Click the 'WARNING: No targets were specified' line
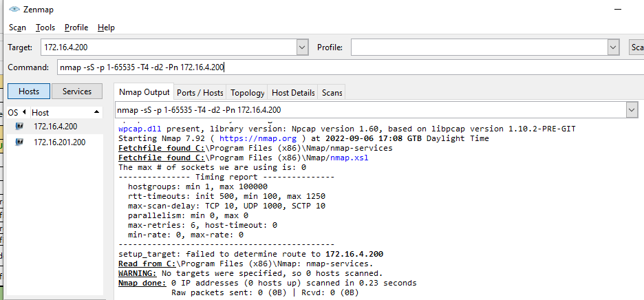 (250, 273)
